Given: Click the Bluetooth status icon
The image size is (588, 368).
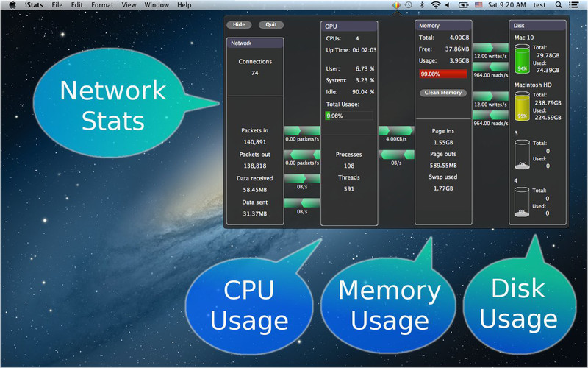Looking at the screenshot, I should [421, 5].
